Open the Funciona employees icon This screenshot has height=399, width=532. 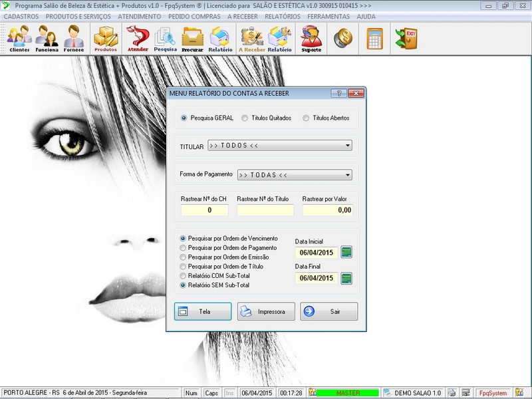pyautogui.click(x=47, y=39)
